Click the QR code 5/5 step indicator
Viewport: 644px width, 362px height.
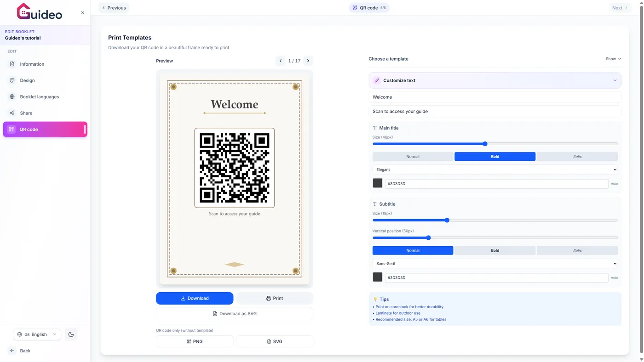pos(369,8)
